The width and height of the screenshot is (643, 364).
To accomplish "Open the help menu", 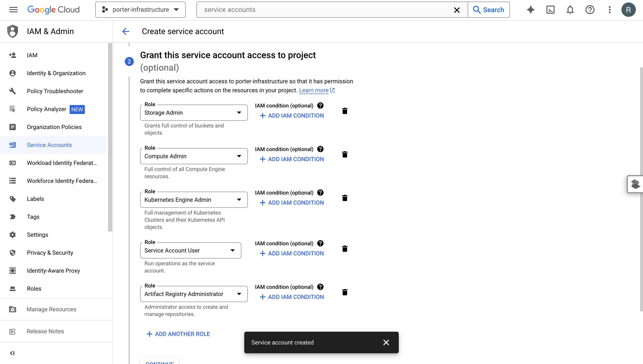I will coord(590,9).
